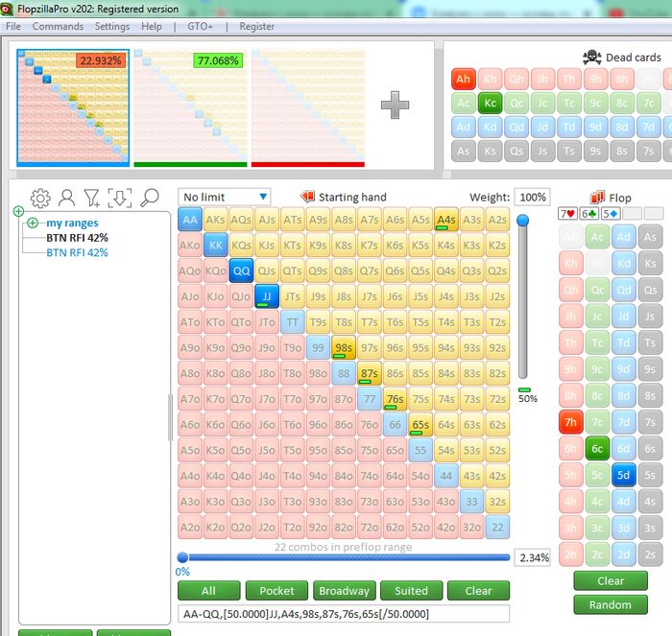This screenshot has height=636, width=672.
Task: Toggle QQ in starting hand matrix
Action: pos(241,271)
